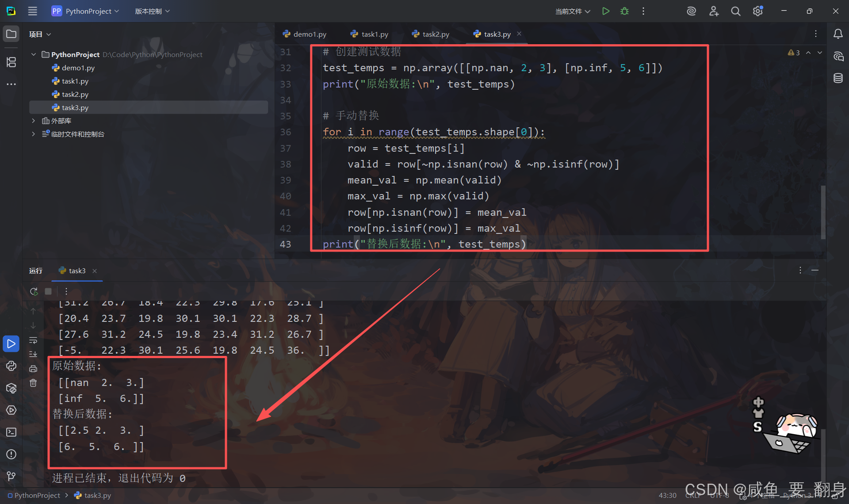Open the Database tool window icon
849x504 pixels.
(838, 78)
